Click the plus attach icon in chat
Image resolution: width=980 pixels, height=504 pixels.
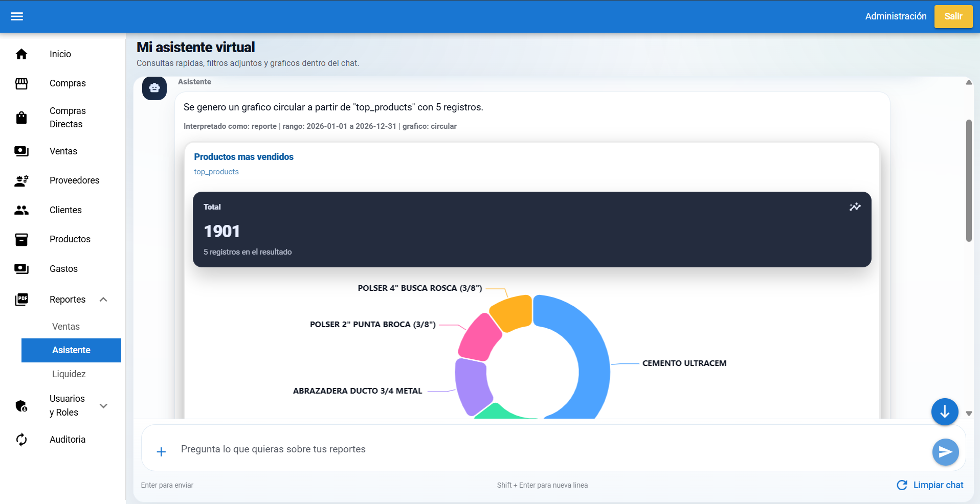point(161,452)
